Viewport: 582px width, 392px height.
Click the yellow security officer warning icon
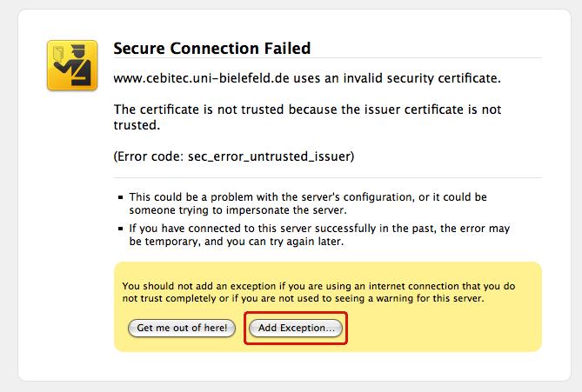click(x=72, y=65)
